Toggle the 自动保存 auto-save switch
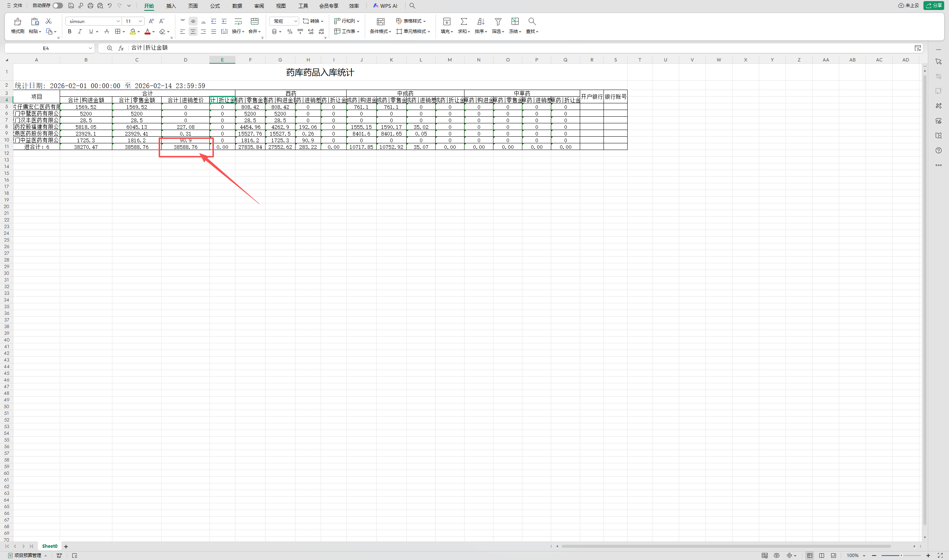Image resolution: width=949 pixels, height=560 pixels. [57, 6]
